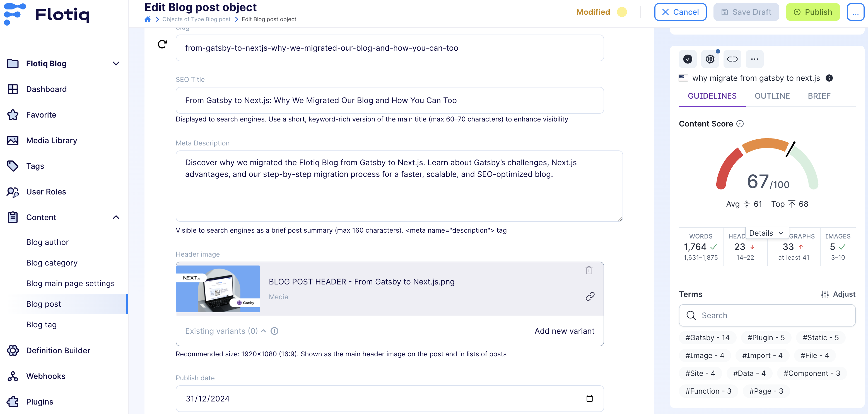Viewport: 868px width, 414px height.
Task: Click Add new variant link
Action: [x=564, y=331]
